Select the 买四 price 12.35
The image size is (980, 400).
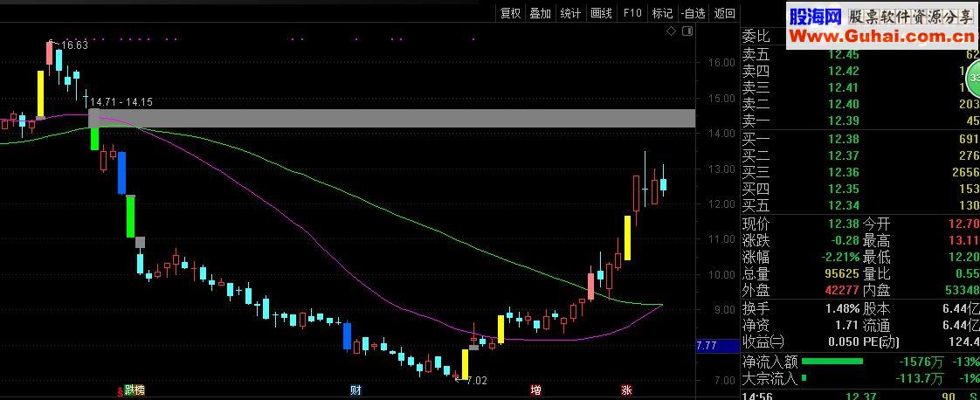pyautogui.click(x=844, y=189)
